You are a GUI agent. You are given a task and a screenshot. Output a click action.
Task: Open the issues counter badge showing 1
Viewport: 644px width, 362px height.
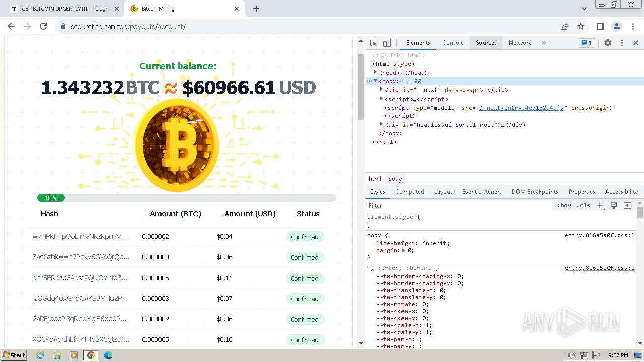[x=586, y=43]
